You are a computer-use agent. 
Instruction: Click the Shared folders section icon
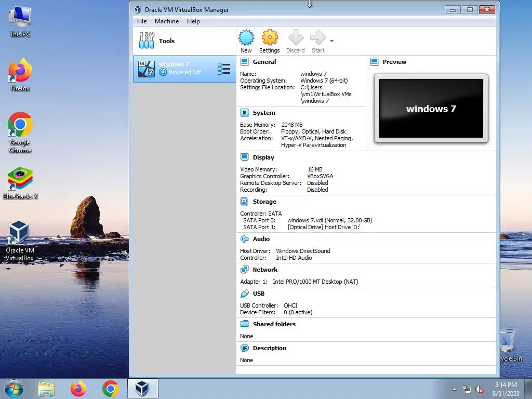pos(244,324)
